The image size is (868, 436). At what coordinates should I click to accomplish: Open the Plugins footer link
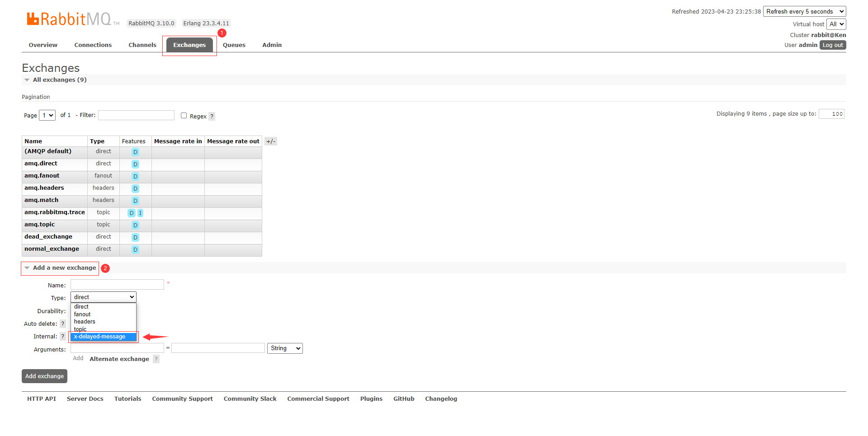[372, 399]
